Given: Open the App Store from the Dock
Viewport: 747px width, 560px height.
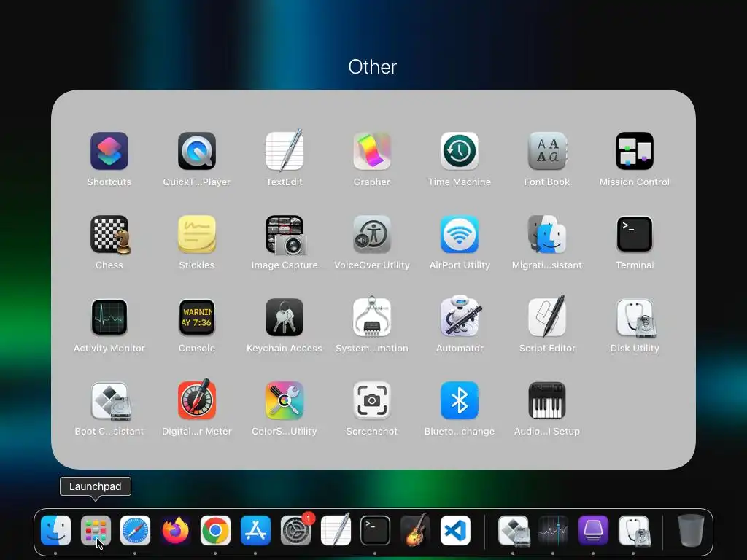Looking at the screenshot, I should pyautogui.click(x=255, y=531).
